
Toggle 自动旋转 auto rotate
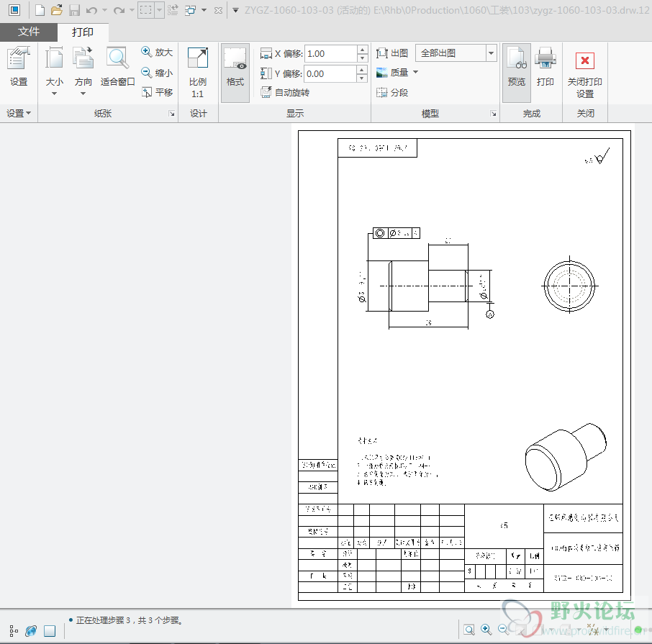[x=285, y=92]
